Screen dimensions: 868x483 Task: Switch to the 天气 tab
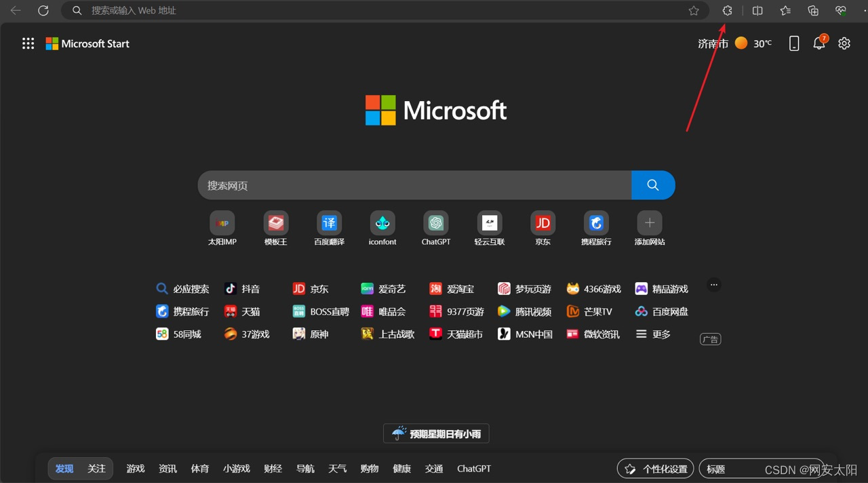click(337, 469)
